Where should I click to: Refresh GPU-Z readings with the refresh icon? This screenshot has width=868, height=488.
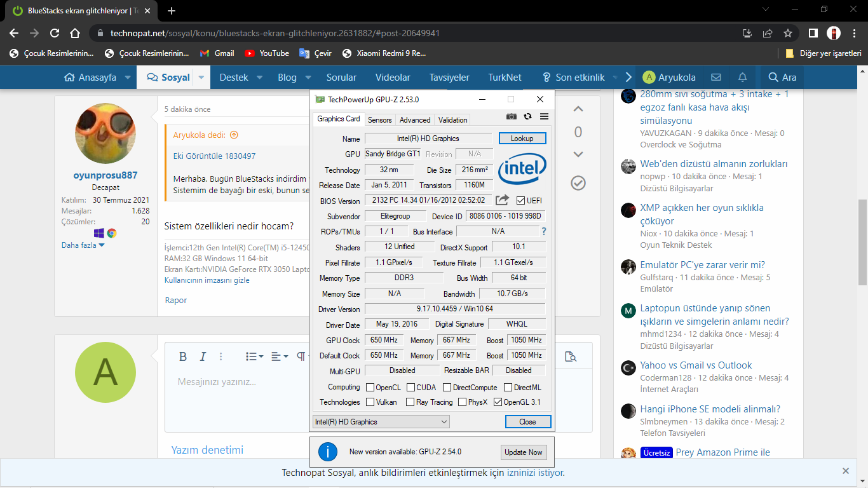click(x=527, y=116)
